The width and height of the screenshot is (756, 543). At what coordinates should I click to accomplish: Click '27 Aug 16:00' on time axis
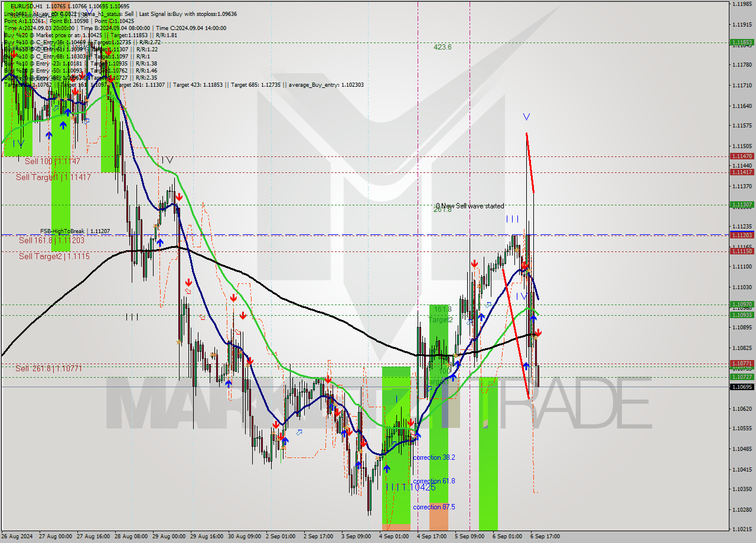click(x=93, y=537)
